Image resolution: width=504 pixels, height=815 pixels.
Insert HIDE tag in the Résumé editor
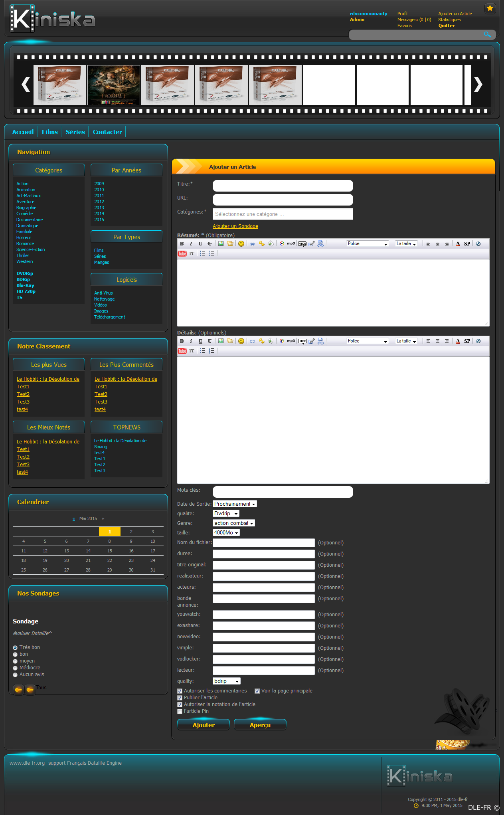[302, 244]
